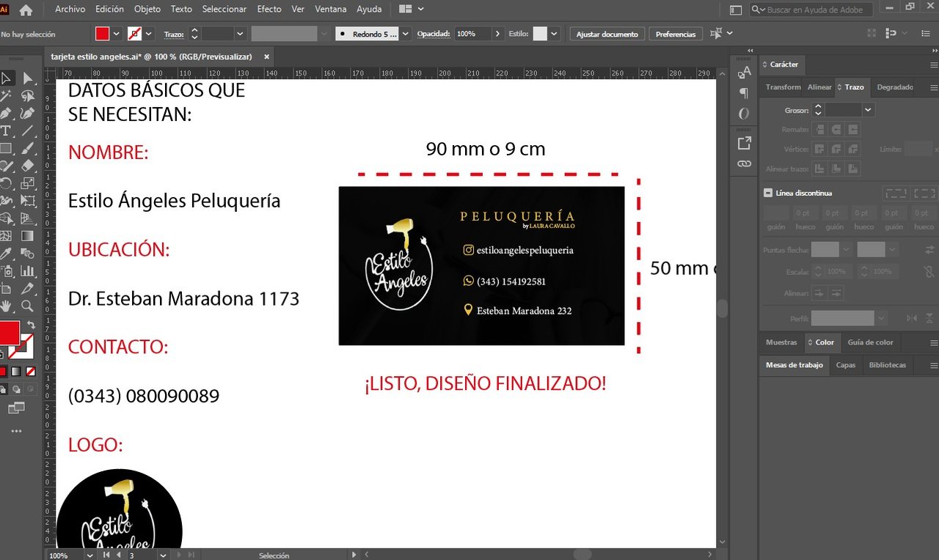Screen dimensions: 939x560
Task: Click the Opacidad 100% input field
Action: point(472,34)
